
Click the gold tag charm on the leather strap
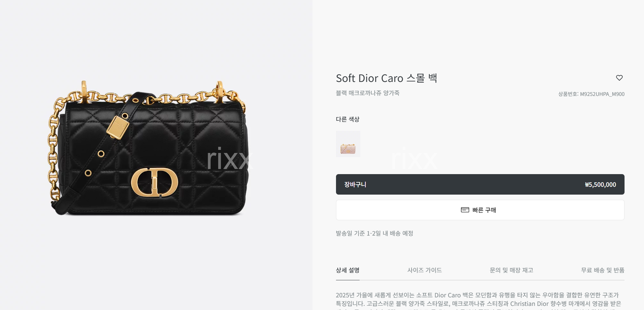pyautogui.click(x=118, y=128)
